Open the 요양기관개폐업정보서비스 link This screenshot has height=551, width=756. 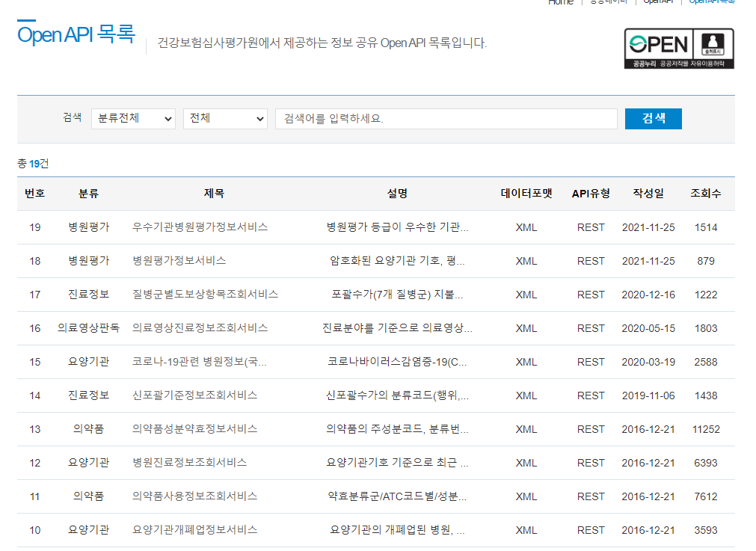pos(194,530)
